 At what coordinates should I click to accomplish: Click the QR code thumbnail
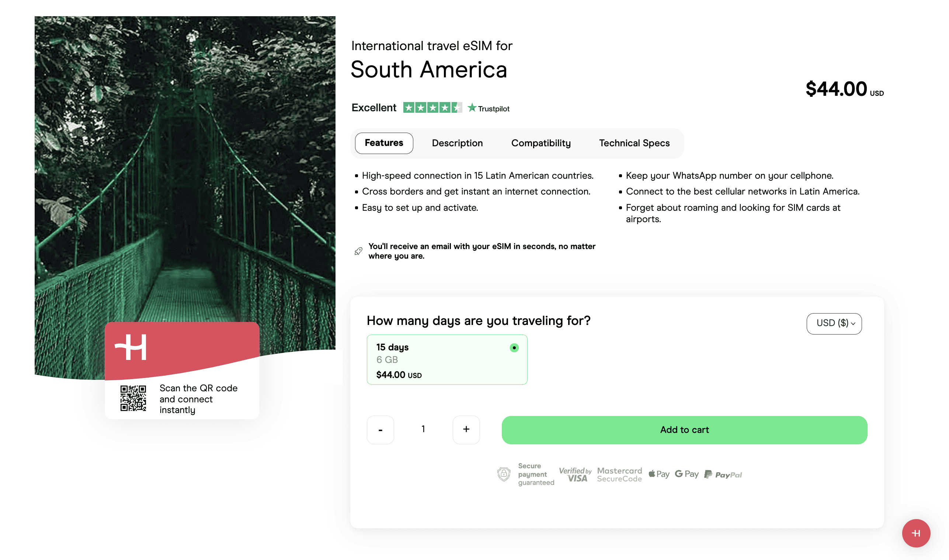tap(133, 399)
